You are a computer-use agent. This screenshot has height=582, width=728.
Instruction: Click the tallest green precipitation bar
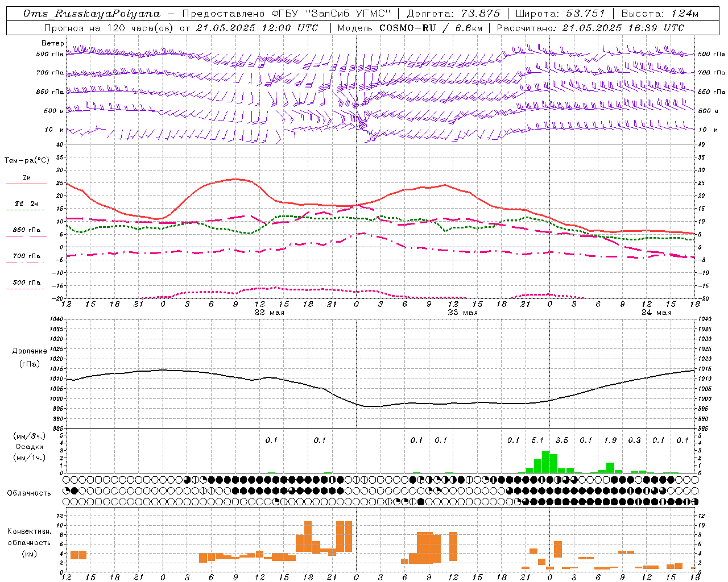coord(545,462)
